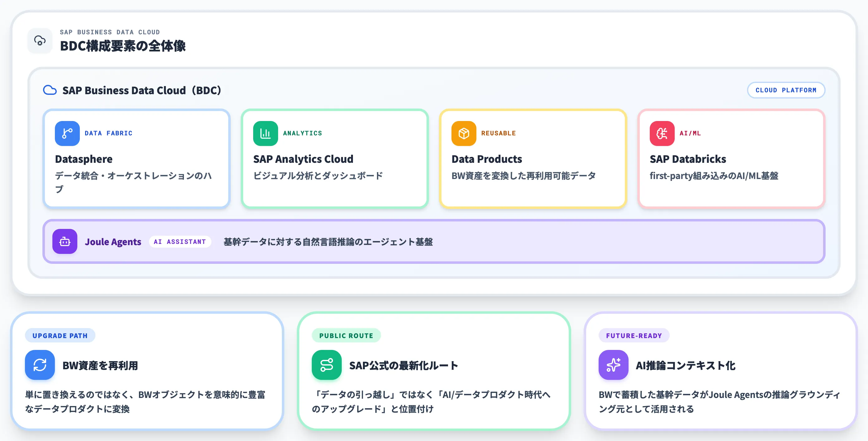The image size is (868, 441).
Task: Select the SAP Databricks card title
Action: pyautogui.click(x=688, y=159)
